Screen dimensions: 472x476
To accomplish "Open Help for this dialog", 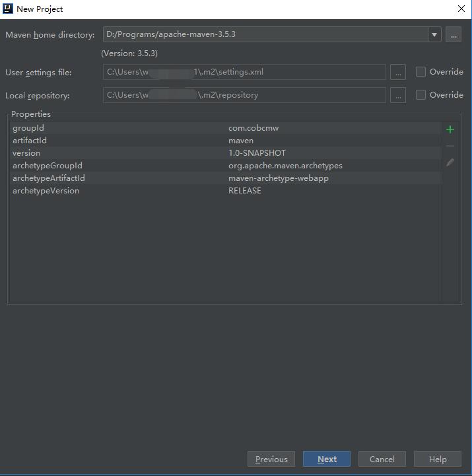I will pos(437,459).
